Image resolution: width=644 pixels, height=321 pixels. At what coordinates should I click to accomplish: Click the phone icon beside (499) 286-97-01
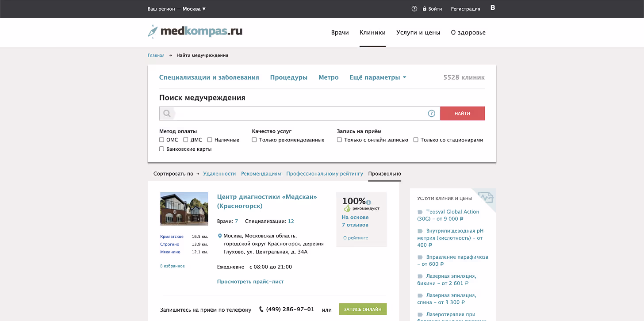point(261,310)
